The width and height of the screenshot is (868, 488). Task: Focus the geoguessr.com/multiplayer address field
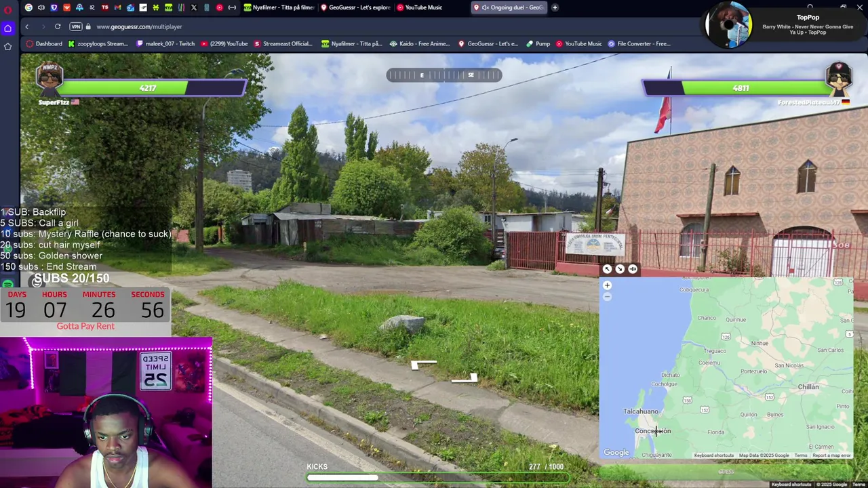tap(139, 26)
